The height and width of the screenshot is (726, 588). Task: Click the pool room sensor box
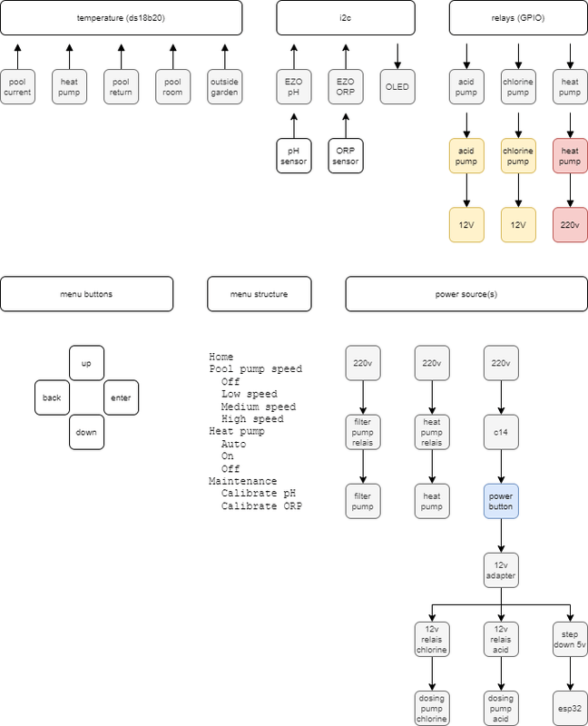[x=172, y=86]
